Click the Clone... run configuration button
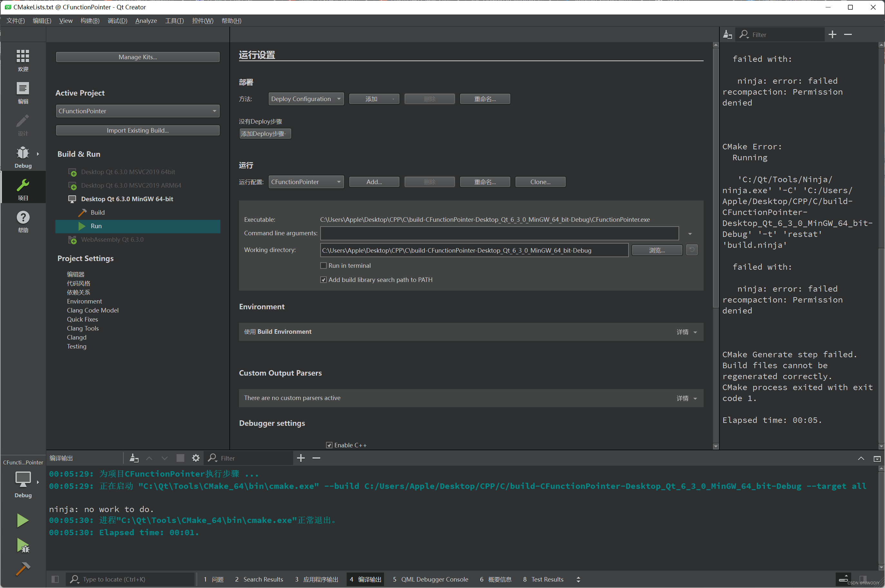885x588 pixels. pyautogui.click(x=540, y=182)
